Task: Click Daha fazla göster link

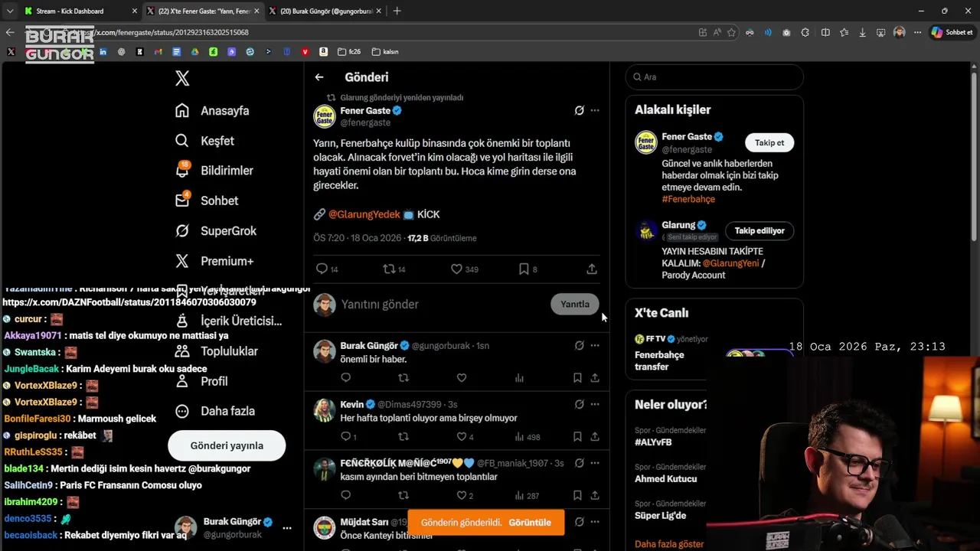Action: point(669,544)
